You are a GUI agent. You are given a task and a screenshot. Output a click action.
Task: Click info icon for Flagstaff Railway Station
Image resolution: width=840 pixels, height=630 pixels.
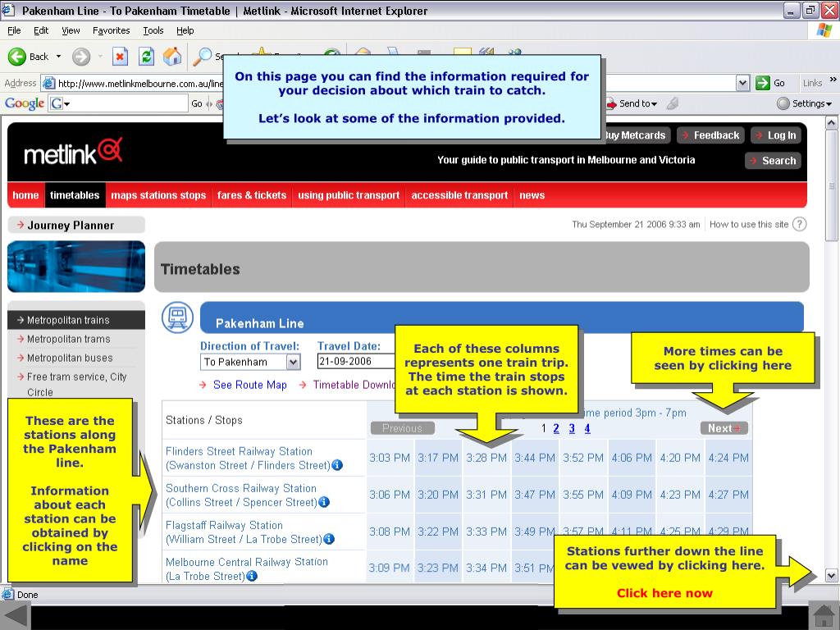(x=329, y=539)
